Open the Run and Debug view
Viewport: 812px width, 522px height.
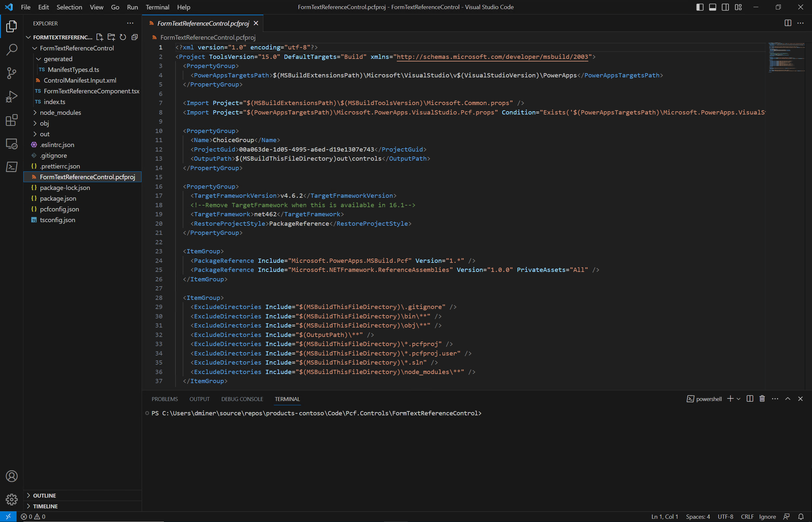11,97
